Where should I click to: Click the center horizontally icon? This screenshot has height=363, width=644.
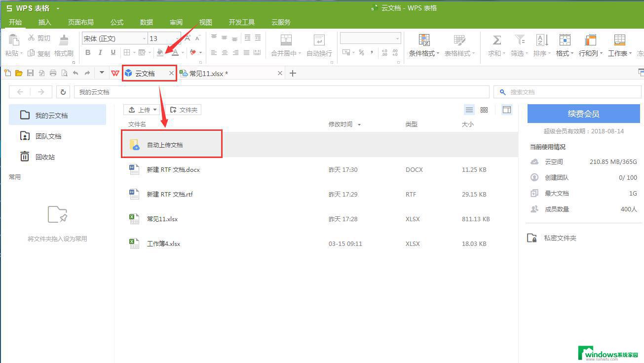pyautogui.click(x=225, y=52)
